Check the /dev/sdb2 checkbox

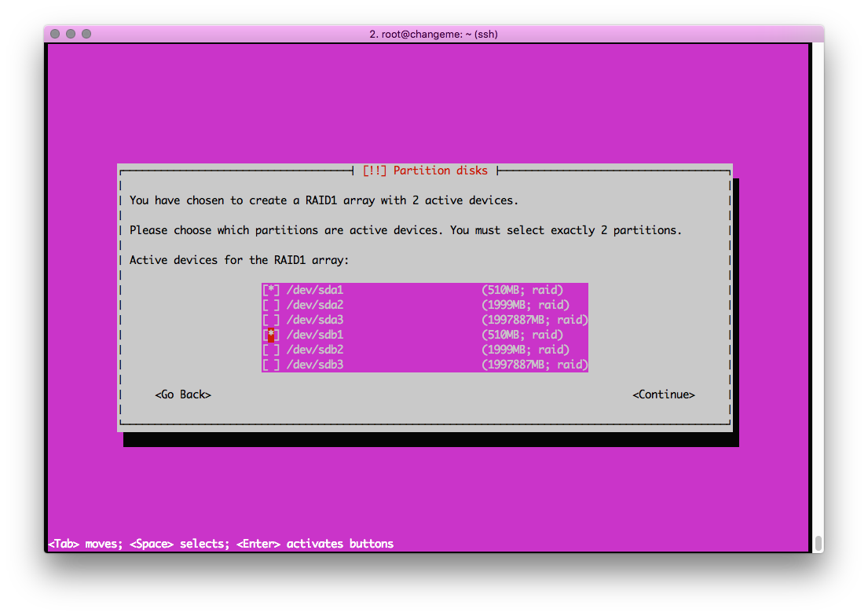click(271, 350)
